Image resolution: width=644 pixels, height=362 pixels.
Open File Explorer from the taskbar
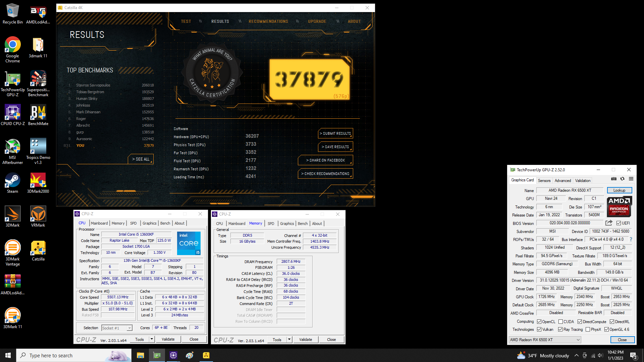[x=140, y=355]
